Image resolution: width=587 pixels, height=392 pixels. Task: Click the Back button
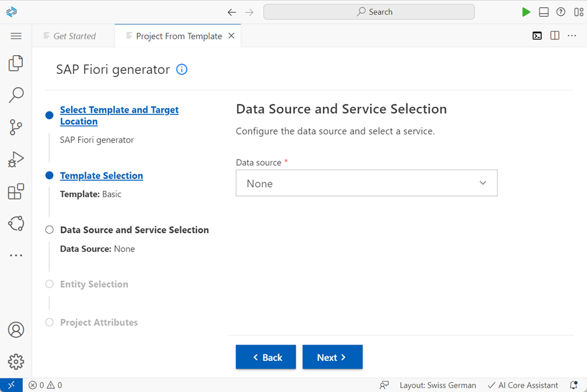(x=266, y=357)
